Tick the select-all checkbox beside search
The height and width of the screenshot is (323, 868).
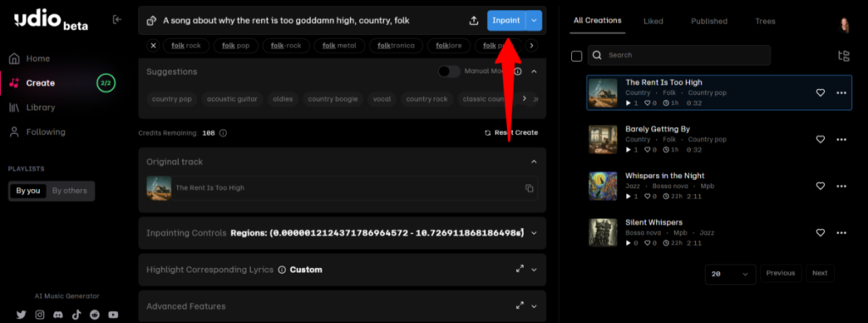[576, 56]
